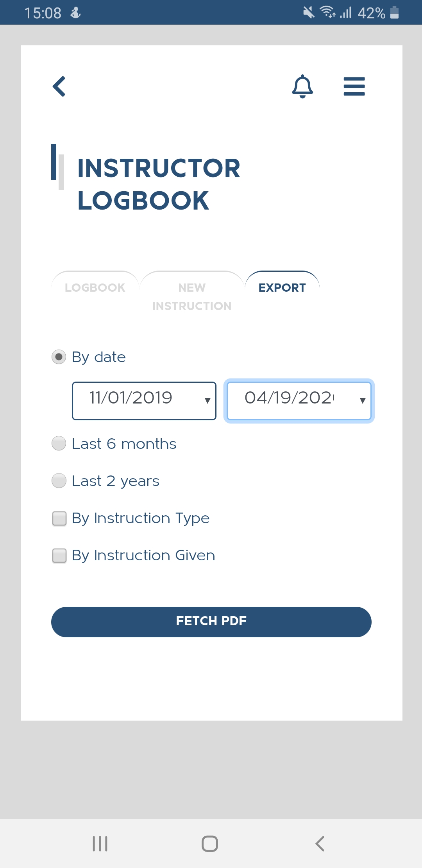Select the By date radio option
The image size is (422, 868).
click(x=59, y=357)
